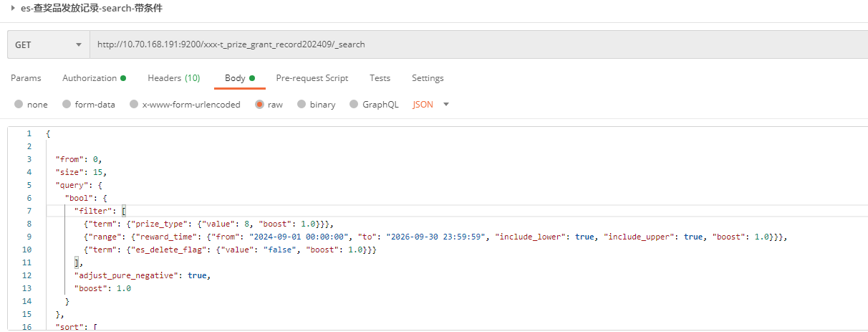Click the prize_type term line
Viewport: 868px width, 332px height.
tap(208, 224)
